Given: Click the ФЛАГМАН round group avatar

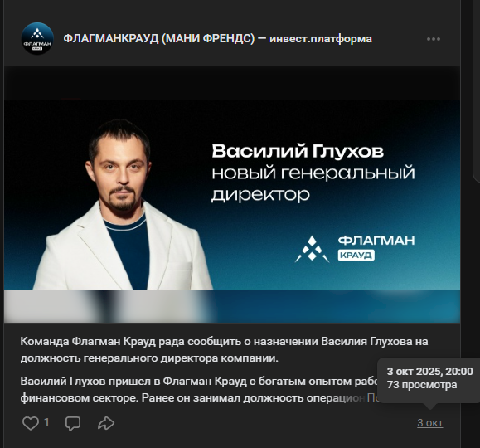Looking at the screenshot, I should coord(37,39).
